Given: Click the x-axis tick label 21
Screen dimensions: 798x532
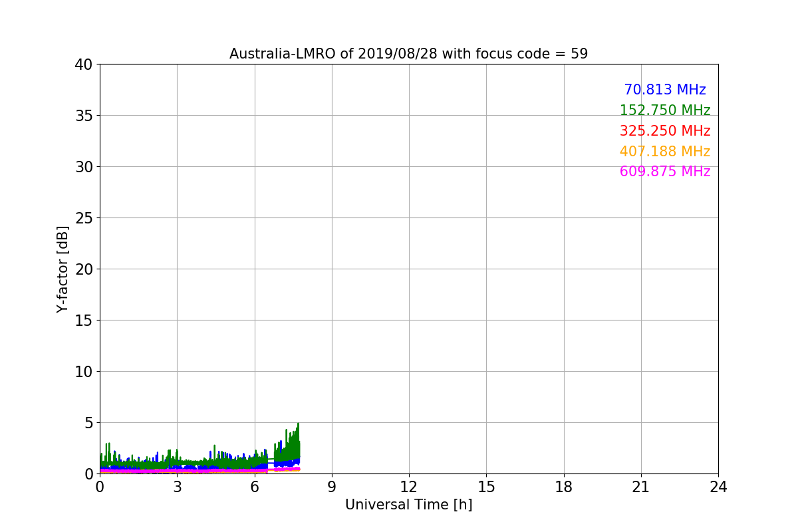Looking at the screenshot, I should (x=640, y=487).
